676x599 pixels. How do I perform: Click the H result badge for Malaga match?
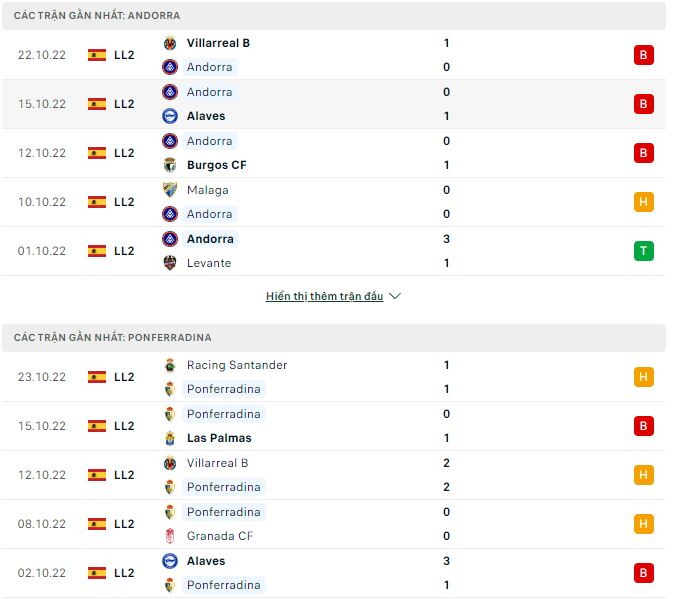pos(643,202)
